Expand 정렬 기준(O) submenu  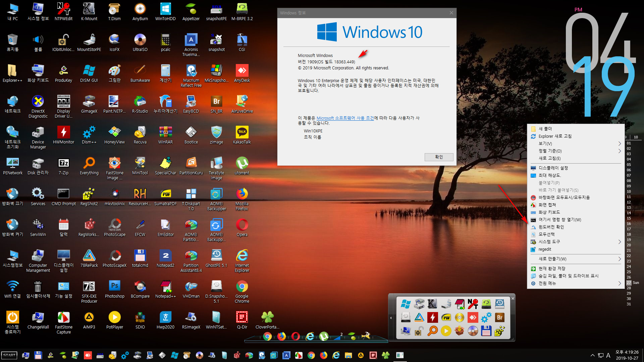pos(576,151)
